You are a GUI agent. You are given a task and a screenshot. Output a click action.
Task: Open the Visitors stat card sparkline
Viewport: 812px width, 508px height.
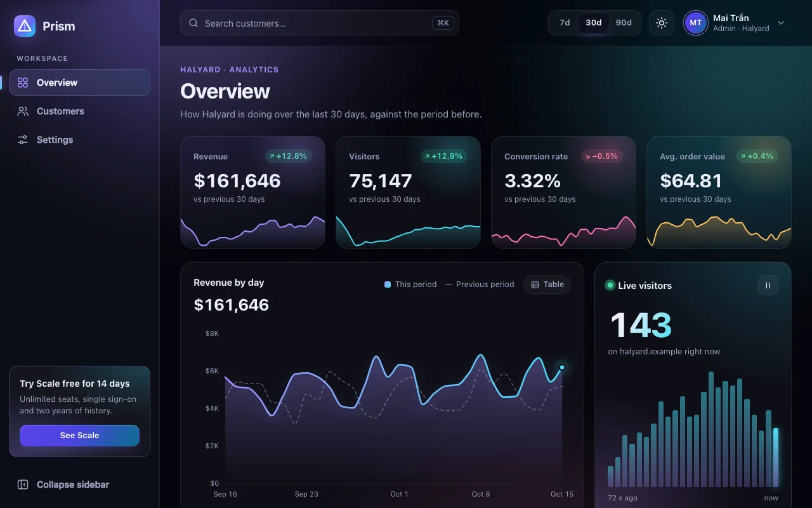click(408, 232)
